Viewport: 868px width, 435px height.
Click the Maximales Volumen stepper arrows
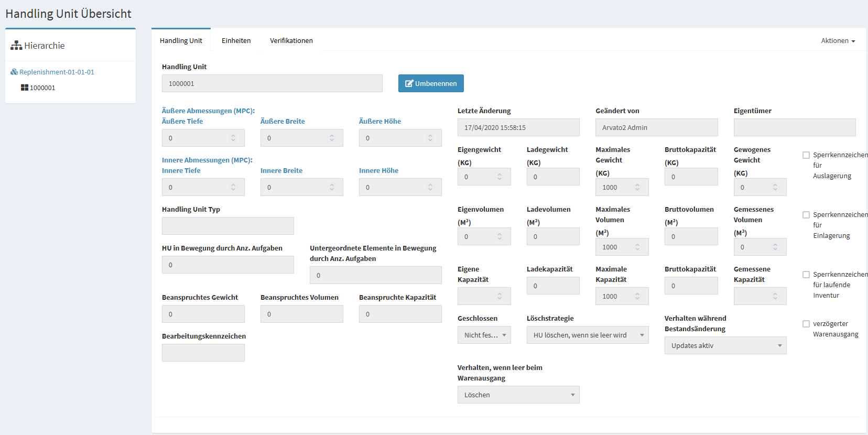tap(637, 247)
